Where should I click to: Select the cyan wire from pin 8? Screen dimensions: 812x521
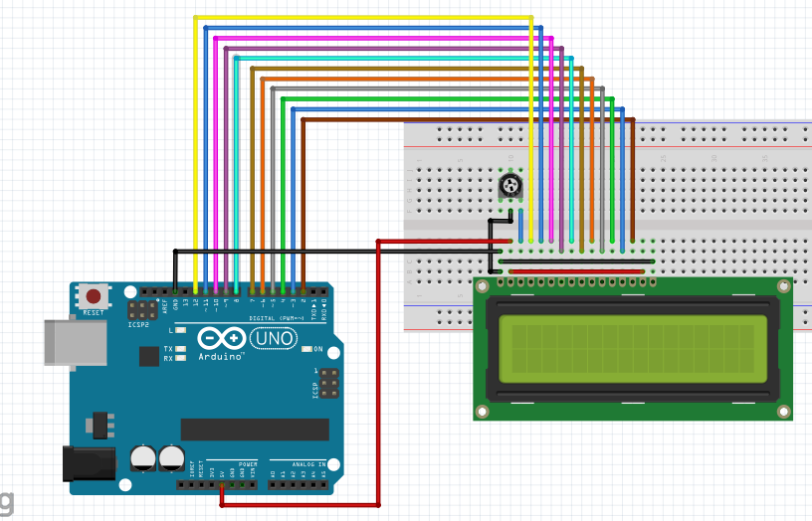pos(404,59)
